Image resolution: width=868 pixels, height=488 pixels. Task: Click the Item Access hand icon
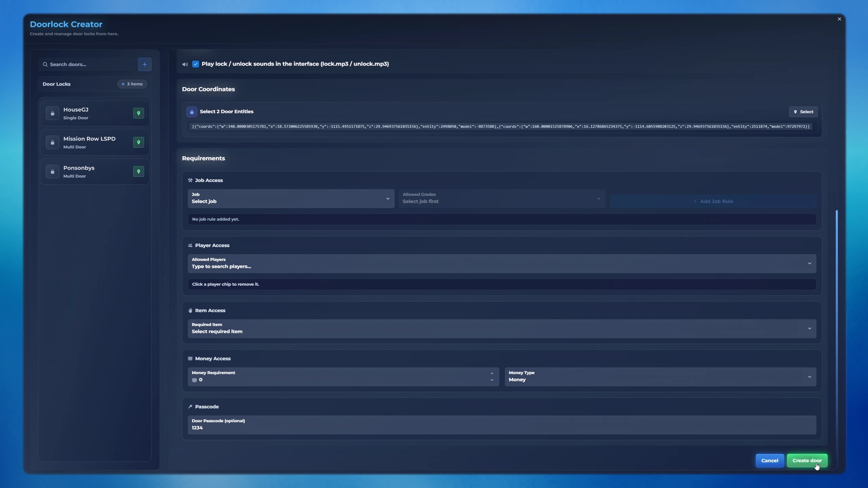(x=190, y=310)
